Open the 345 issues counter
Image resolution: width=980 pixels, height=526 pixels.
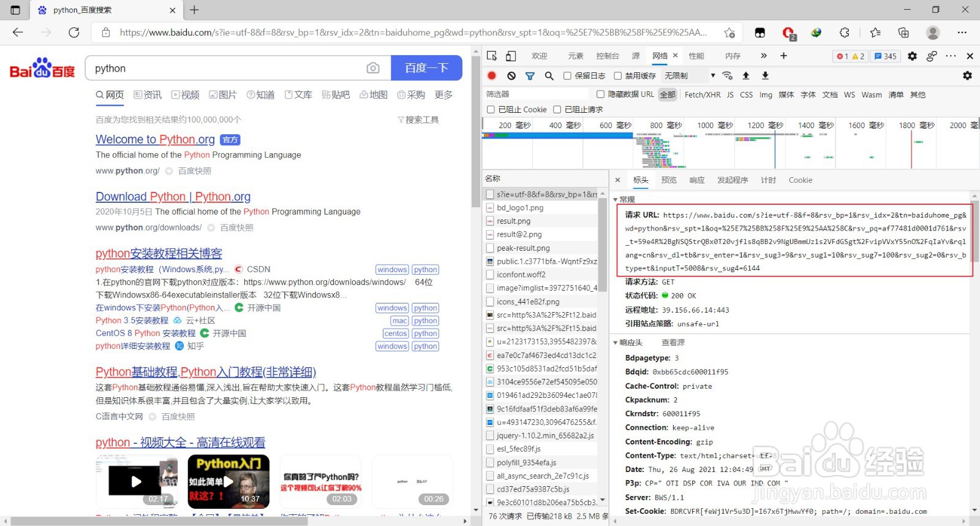(886, 56)
